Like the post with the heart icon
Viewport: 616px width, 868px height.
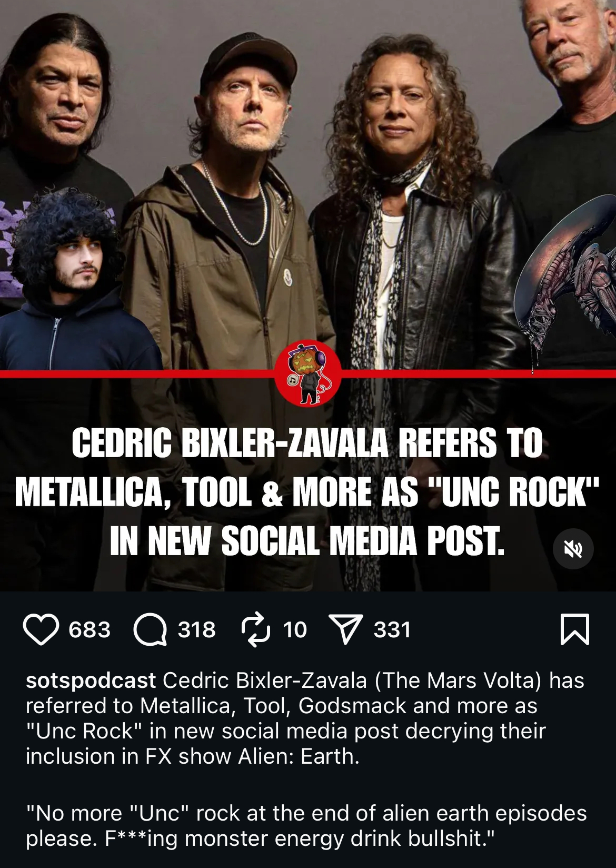pos(41,629)
